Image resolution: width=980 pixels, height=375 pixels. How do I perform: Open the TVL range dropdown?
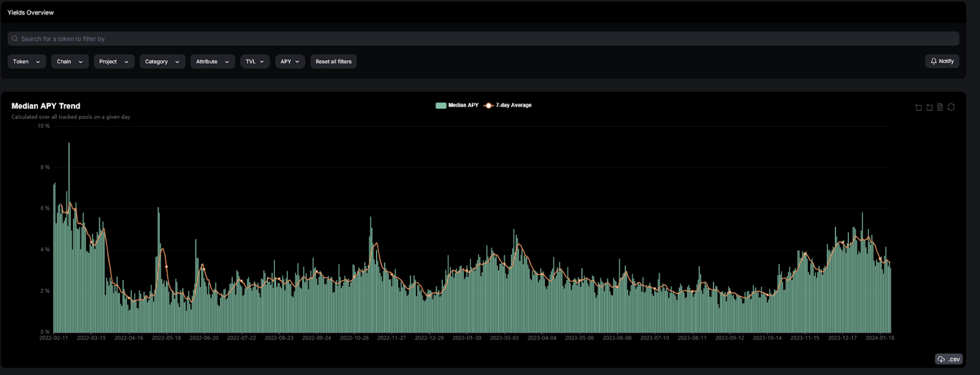click(255, 61)
